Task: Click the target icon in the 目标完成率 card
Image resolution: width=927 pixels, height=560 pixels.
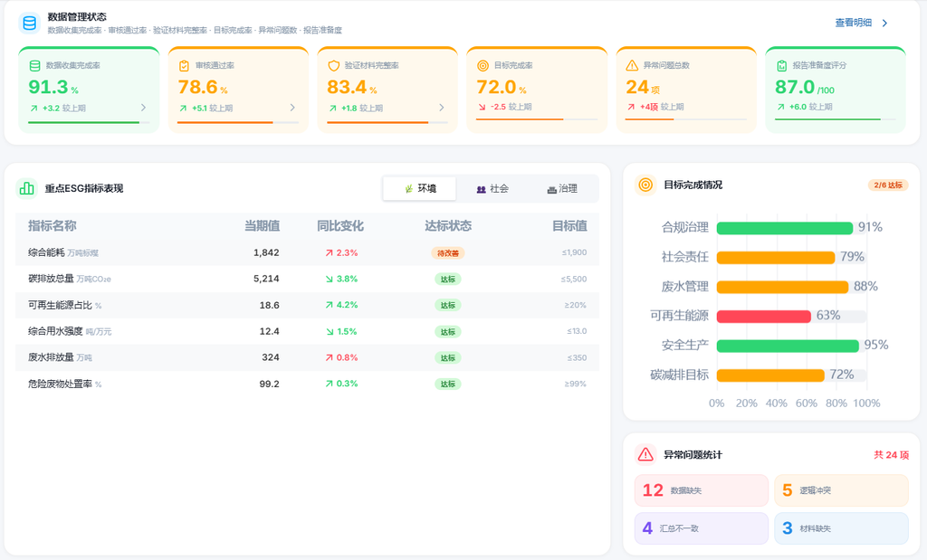Action: [x=483, y=65]
